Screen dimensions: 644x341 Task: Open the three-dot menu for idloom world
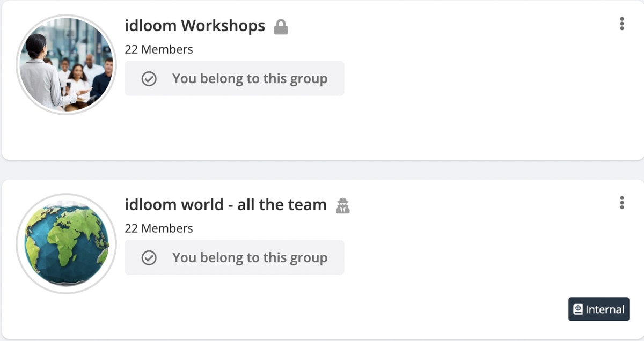coord(621,203)
